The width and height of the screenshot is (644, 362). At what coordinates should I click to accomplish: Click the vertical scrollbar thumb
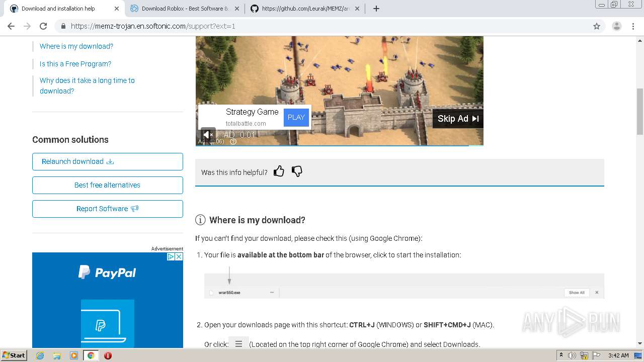pos(640,111)
